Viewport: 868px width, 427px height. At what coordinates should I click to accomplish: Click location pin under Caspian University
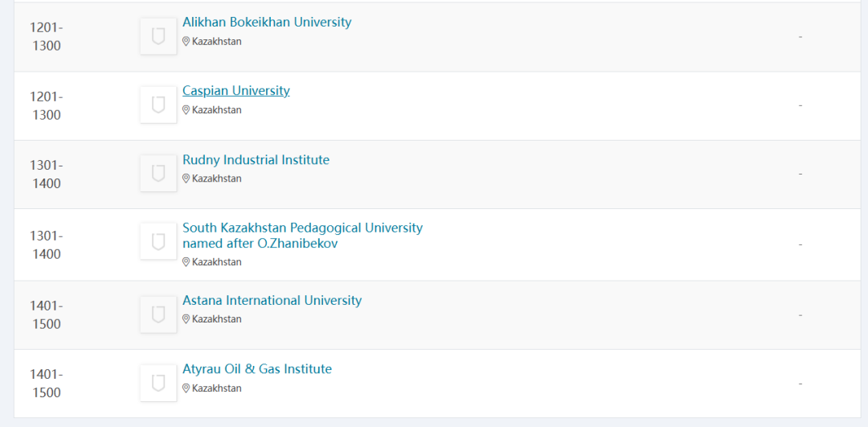(186, 110)
